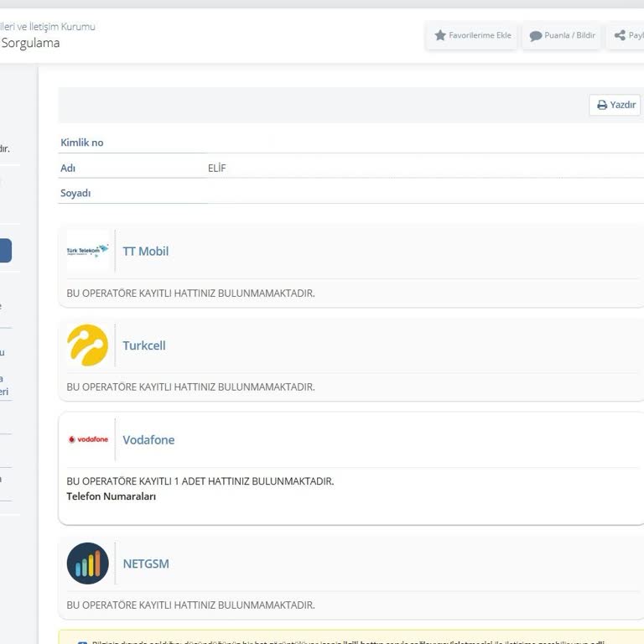Click the blue button in left sidebar
The height and width of the screenshot is (644, 644).
coord(5,251)
